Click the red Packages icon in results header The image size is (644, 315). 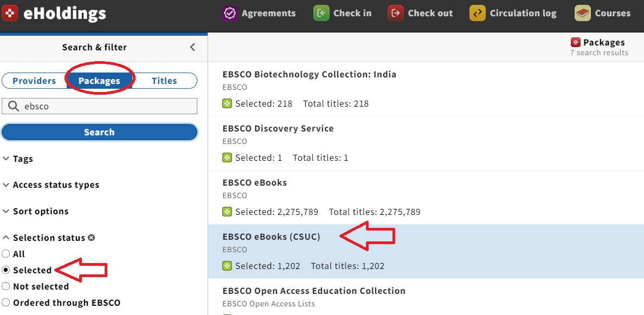click(576, 42)
